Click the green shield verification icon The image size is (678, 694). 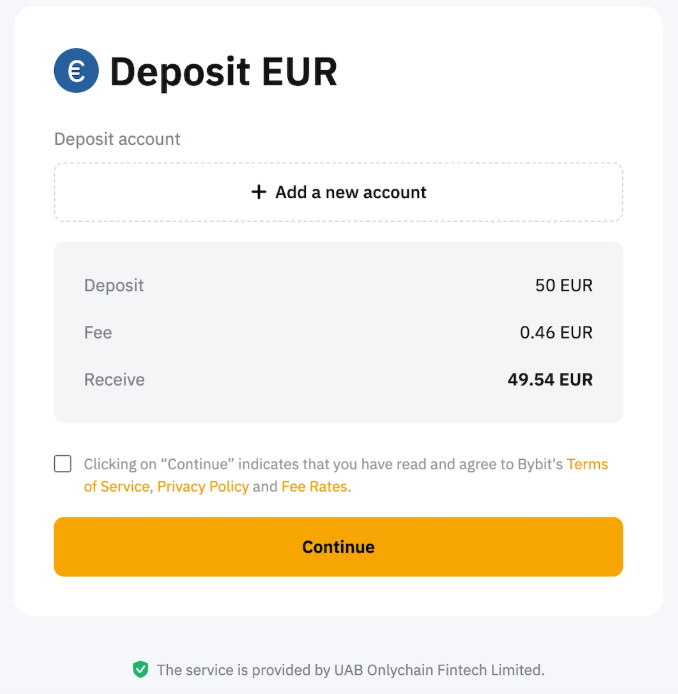click(141, 669)
